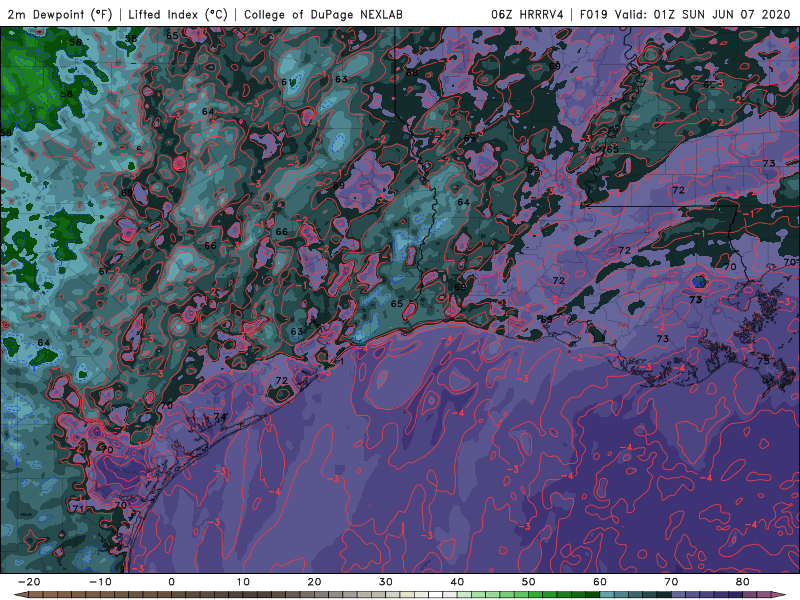Click the 'F019' forecast hour text
Image resolution: width=800 pixels, height=600 pixels.
point(594,14)
